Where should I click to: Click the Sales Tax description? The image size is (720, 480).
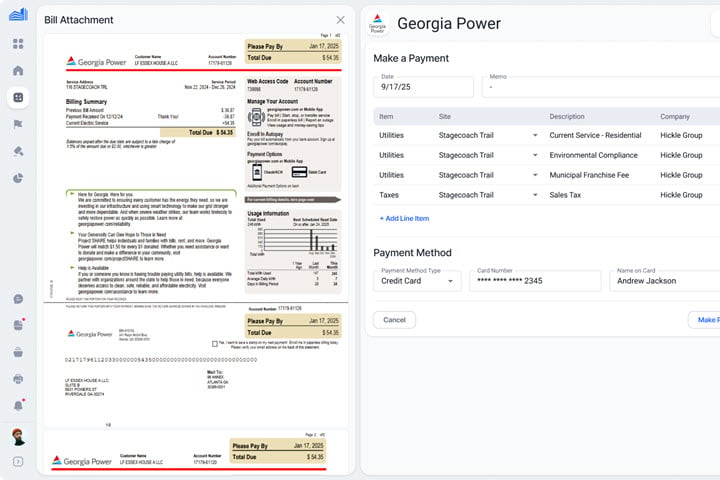[x=565, y=195]
